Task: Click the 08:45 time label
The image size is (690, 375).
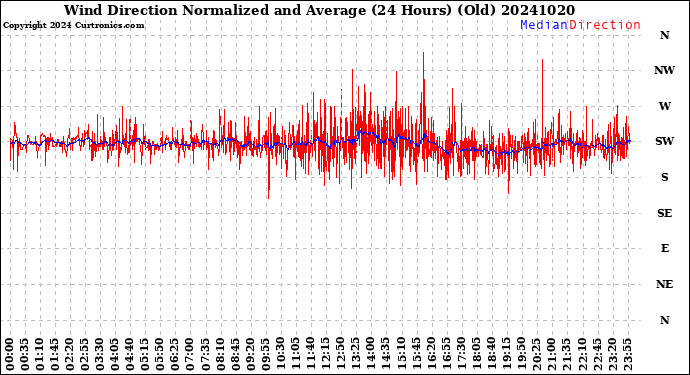Action: [236, 354]
